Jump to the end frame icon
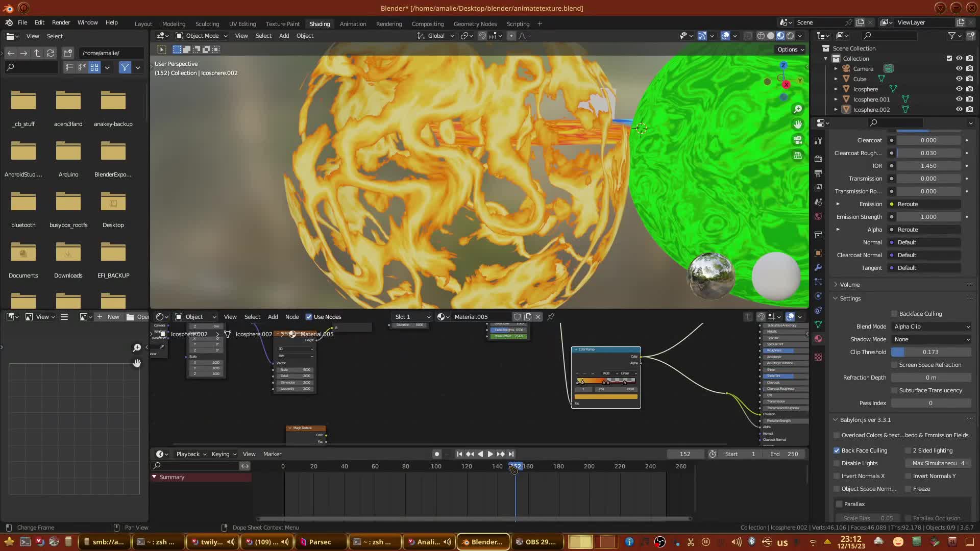The height and width of the screenshot is (551, 980). [511, 454]
